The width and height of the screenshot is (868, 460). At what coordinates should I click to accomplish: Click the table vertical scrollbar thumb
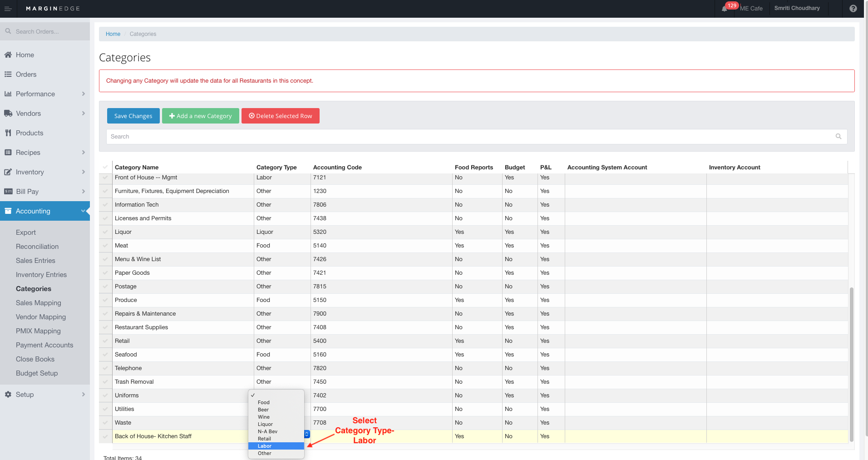click(852, 364)
